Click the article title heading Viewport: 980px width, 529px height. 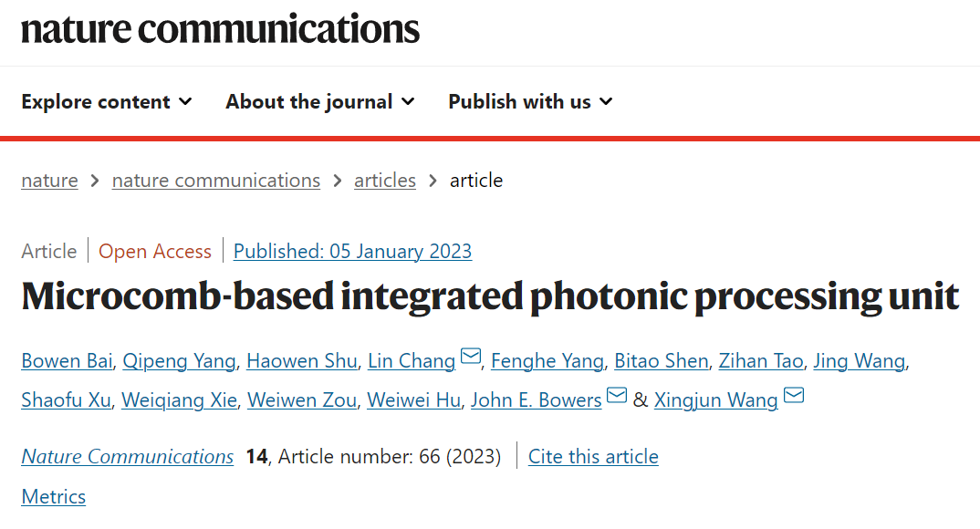click(x=490, y=296)
